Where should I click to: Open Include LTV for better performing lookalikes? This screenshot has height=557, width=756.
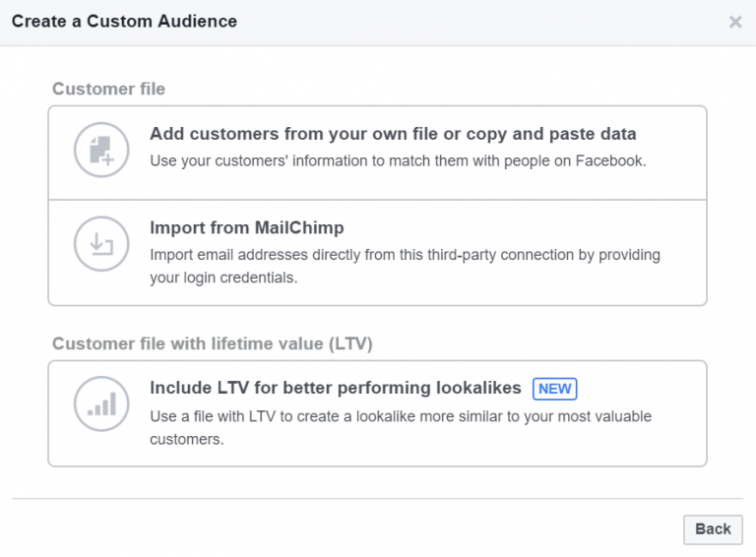tap(338, 388)
